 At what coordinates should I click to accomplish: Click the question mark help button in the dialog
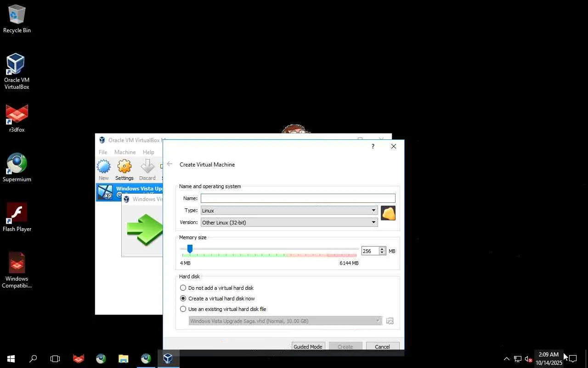tap(373, 146)
